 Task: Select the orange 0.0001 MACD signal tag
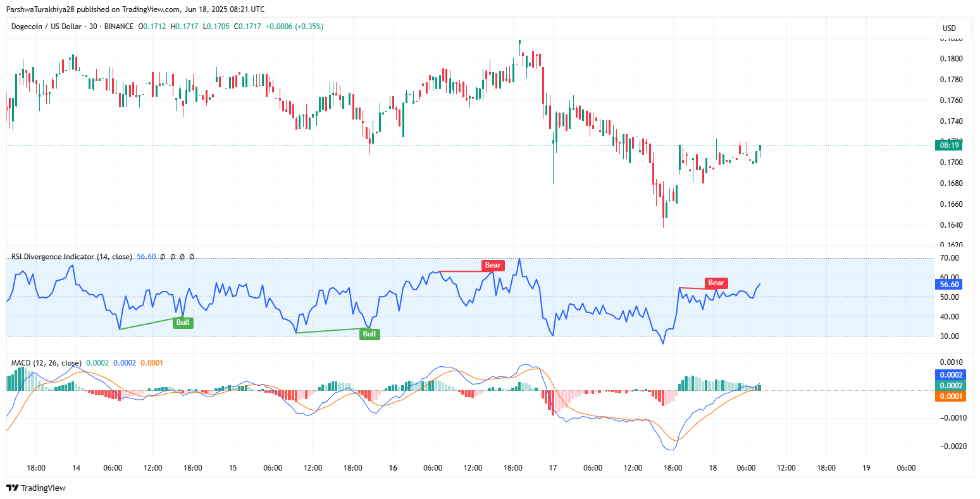949,397
